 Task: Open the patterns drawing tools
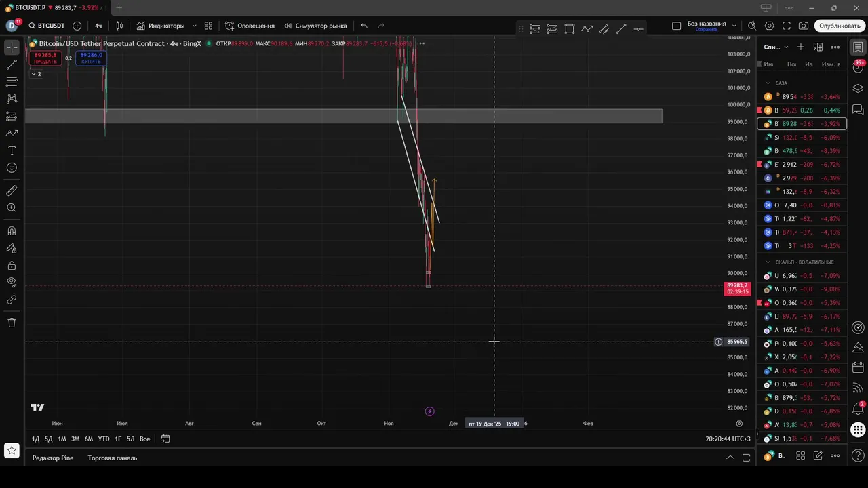pos(12,99)
